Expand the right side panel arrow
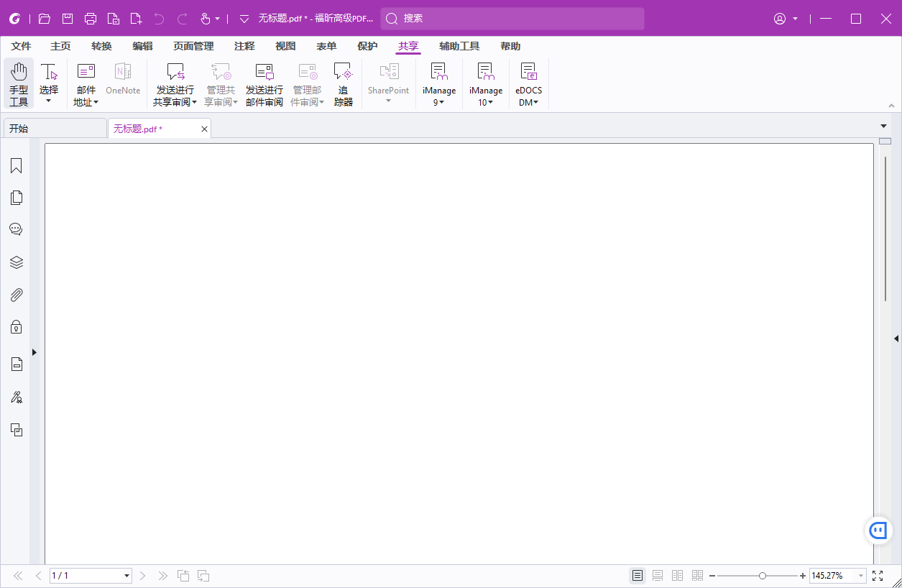Viewport: 902px width, 588px height. [896, 338]
